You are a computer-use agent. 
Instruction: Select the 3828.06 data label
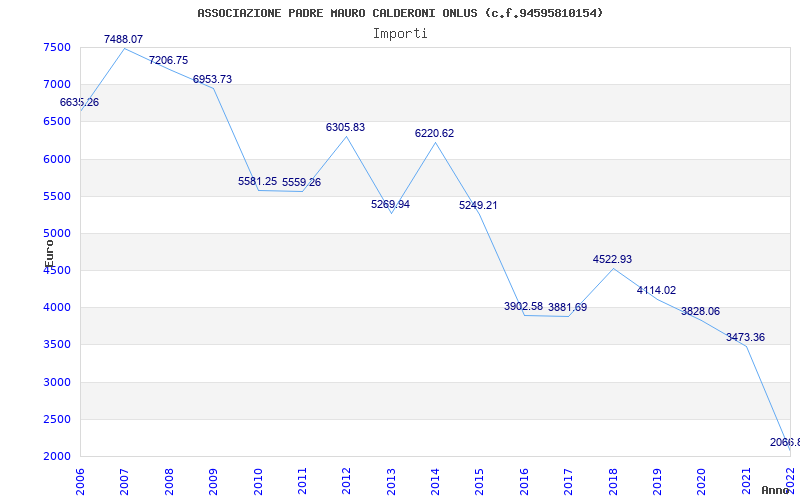[x=701, y=311]
